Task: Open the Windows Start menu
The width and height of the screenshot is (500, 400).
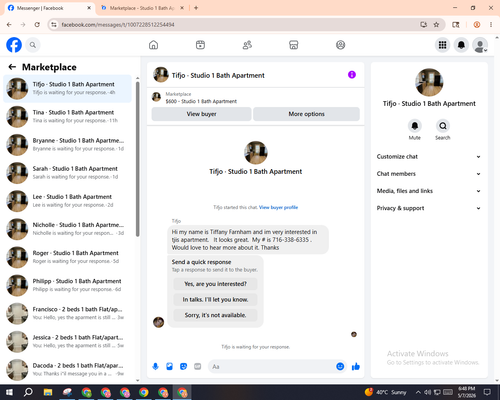Action: click(x=9, y=392)
